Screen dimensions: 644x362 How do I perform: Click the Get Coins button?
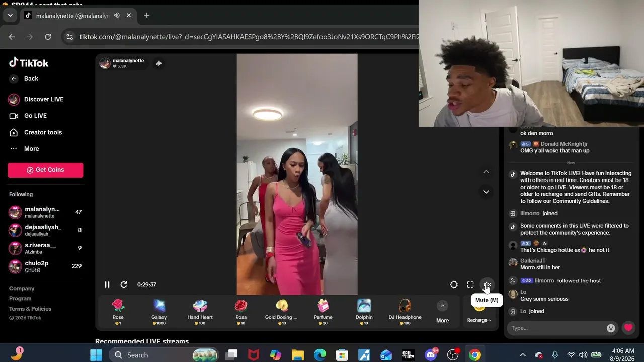coord(45,170)
